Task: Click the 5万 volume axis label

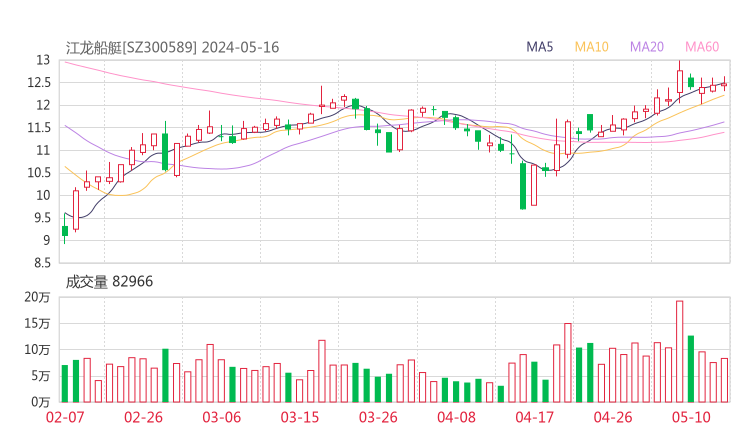Action: (40, 376)
